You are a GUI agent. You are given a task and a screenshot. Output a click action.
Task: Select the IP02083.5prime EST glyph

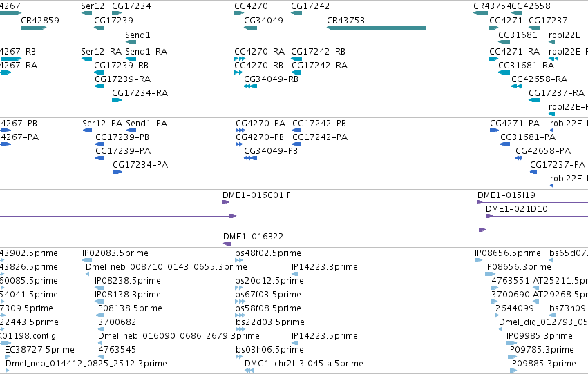(87, 260)
